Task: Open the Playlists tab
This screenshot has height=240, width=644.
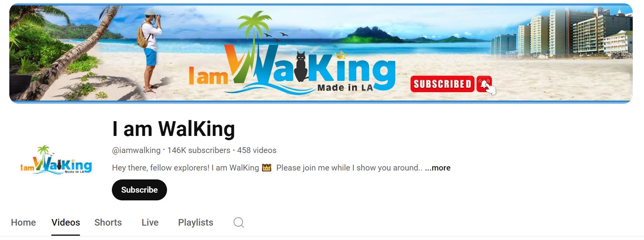Action: pyautogui.click(x=196, y=223)
